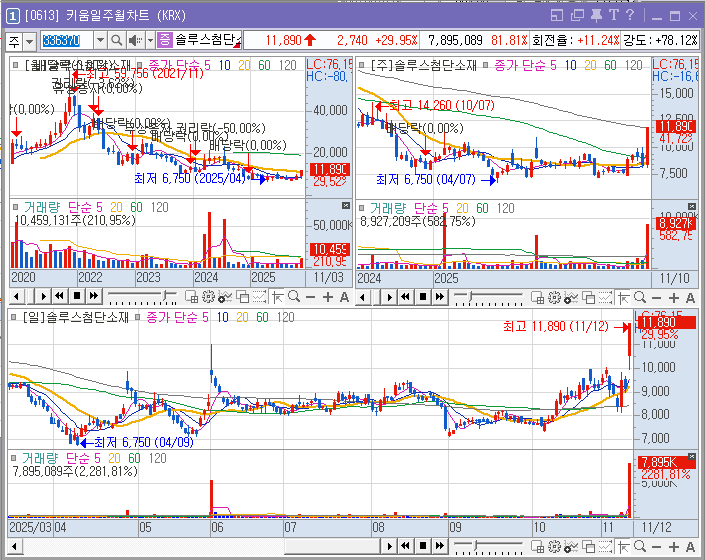Stop the monthly chart replay
Screen dimensions: 705x560
point(77,296)
